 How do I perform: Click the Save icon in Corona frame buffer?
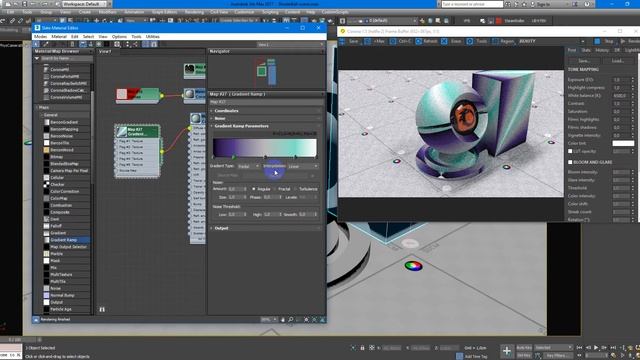[342, 41]
